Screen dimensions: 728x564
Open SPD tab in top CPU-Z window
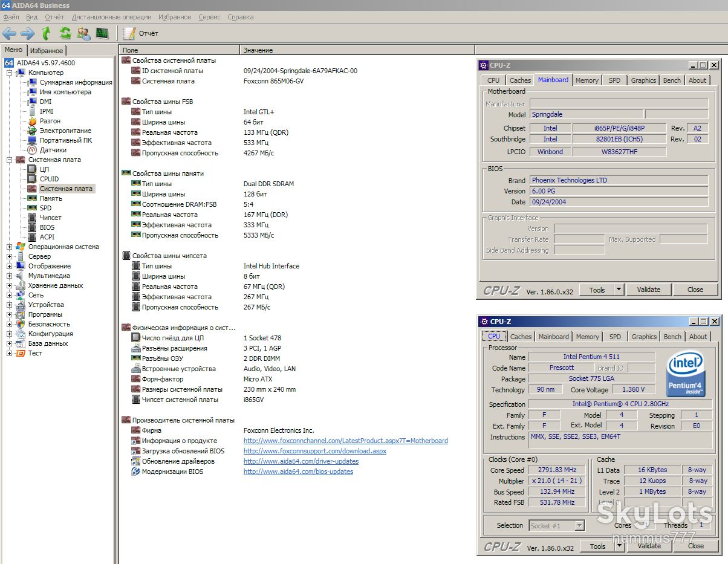[614, 80]
